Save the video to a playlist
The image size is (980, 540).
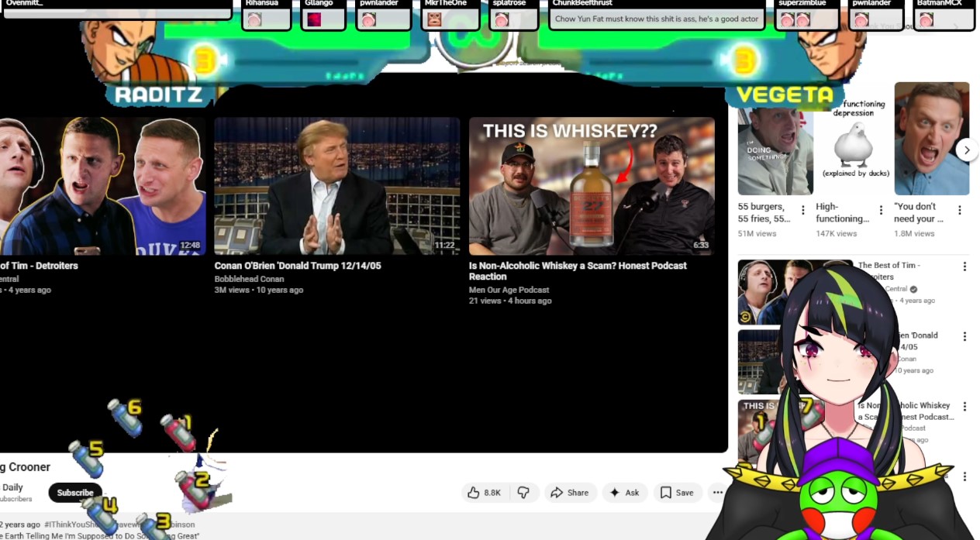click(x=677, y=493)
